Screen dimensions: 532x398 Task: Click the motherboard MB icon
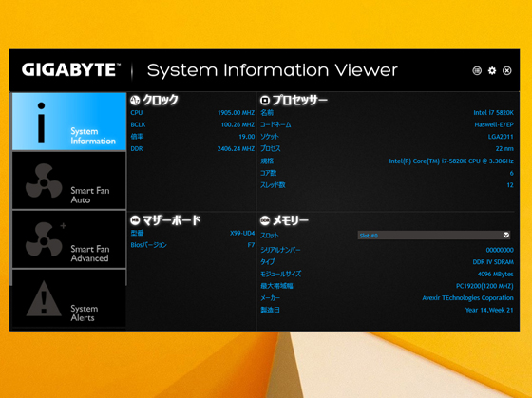[x=135, y=220]
